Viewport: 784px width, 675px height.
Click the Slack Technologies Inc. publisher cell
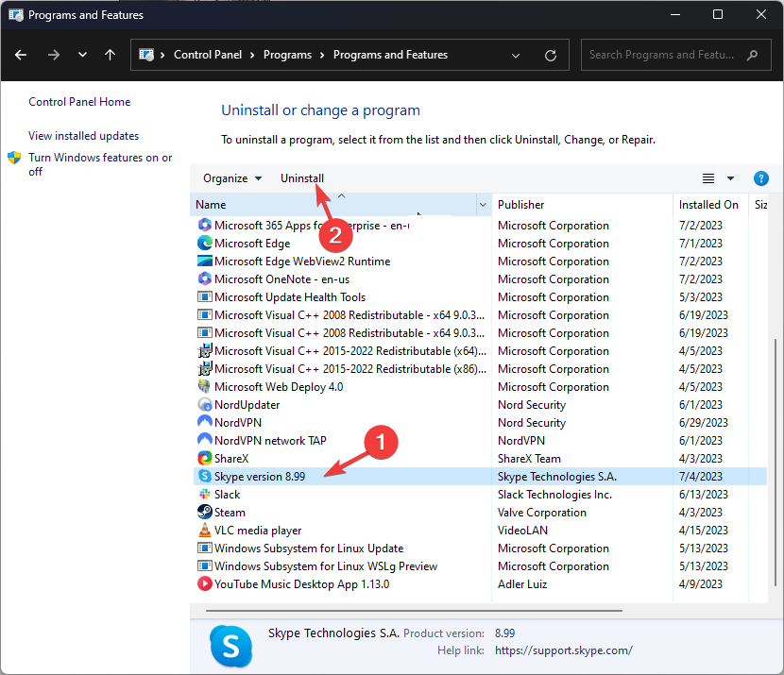point(554,495)
